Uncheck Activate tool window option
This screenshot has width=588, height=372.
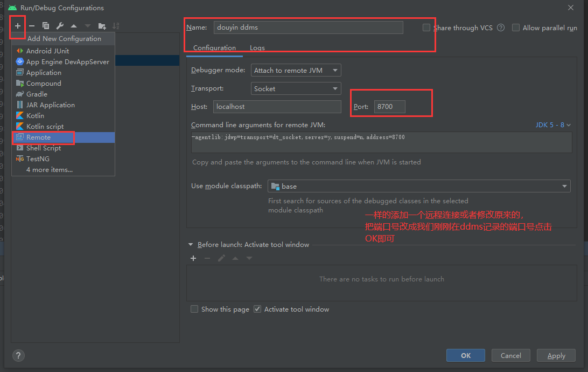point(257,309)
